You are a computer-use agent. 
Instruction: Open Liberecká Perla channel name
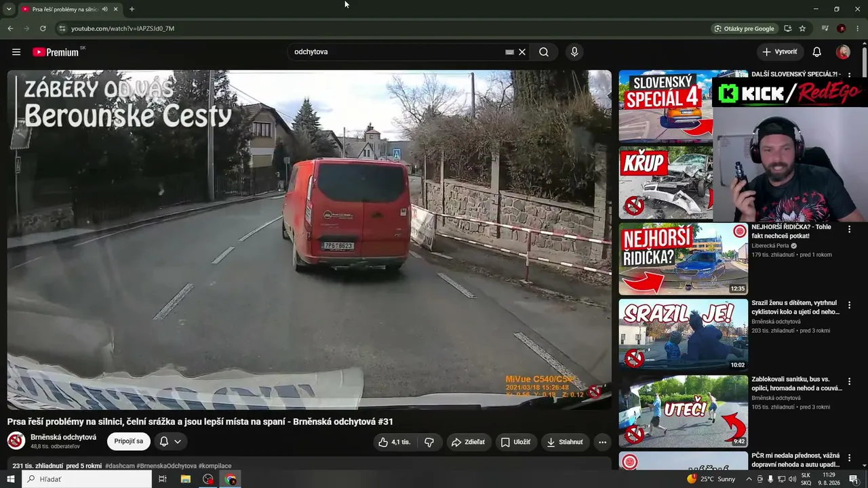click(x=770, y=245)
